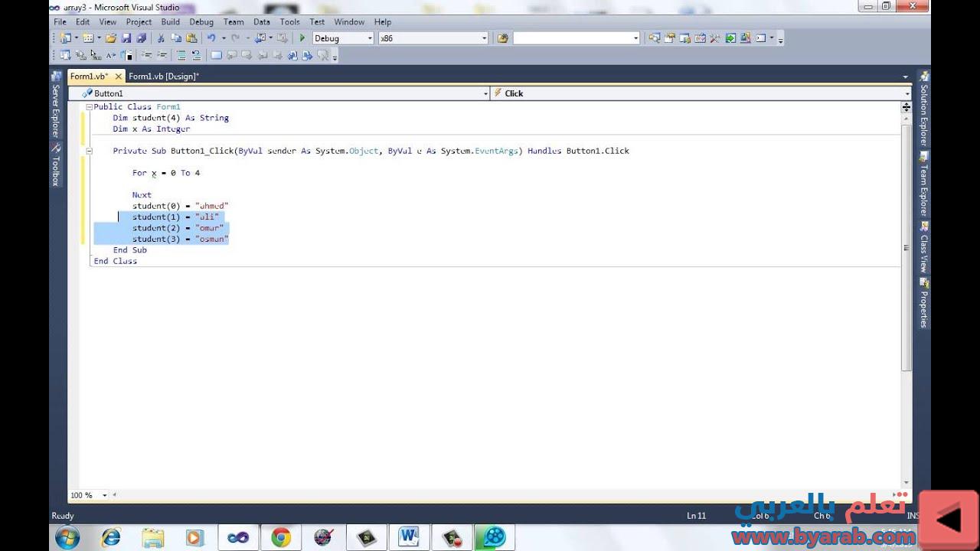The width and height of the screenshot is (980, 551).
Task: Open the Tools menu
Action: click(x=289, y=22)
